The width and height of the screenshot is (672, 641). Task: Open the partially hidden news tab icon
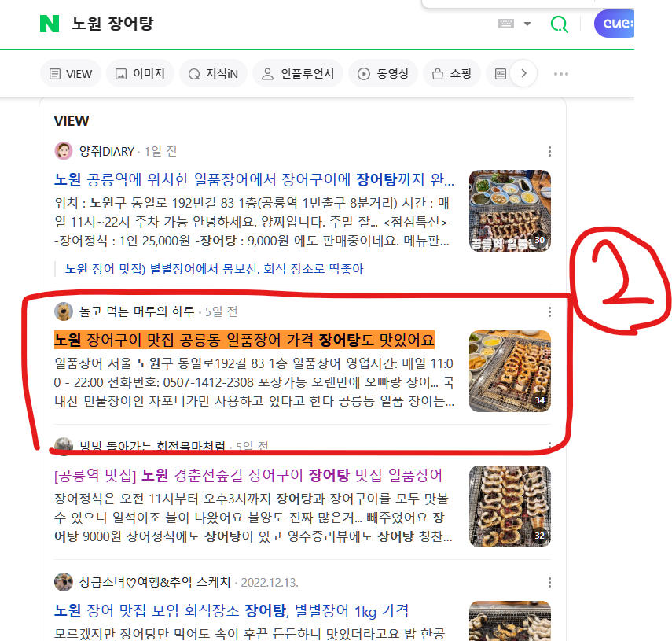point(500,74)
